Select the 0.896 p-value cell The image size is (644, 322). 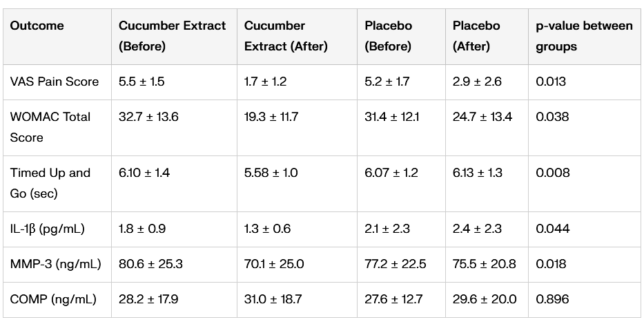point(552,299)
